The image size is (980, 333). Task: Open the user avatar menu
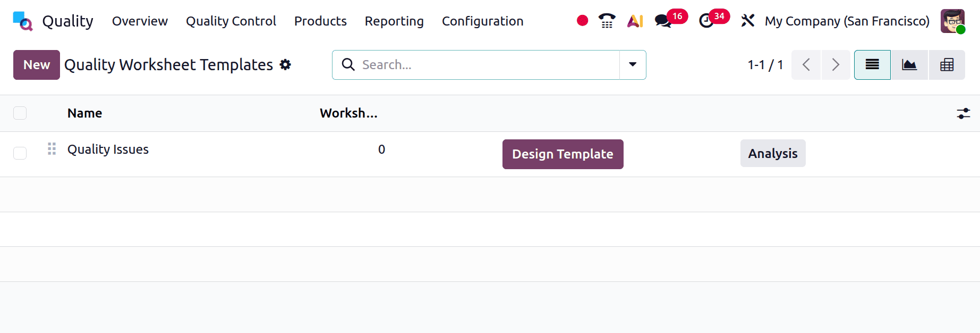point(952,21)
